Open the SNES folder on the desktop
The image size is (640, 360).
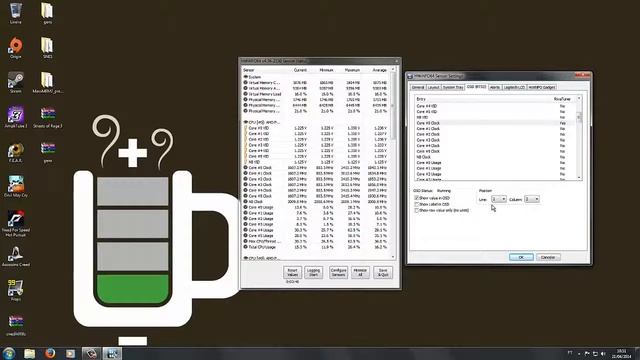47,47
